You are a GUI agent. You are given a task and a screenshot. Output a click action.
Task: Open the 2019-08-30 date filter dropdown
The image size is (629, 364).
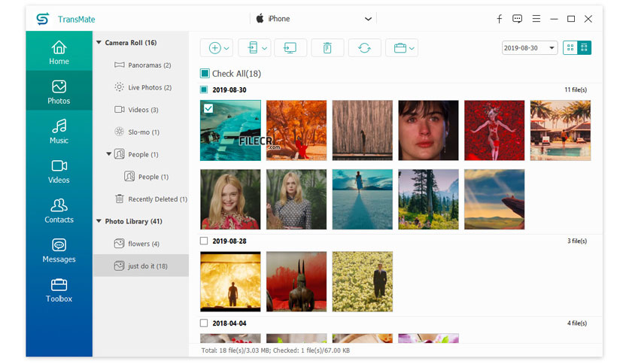point(530,47)
